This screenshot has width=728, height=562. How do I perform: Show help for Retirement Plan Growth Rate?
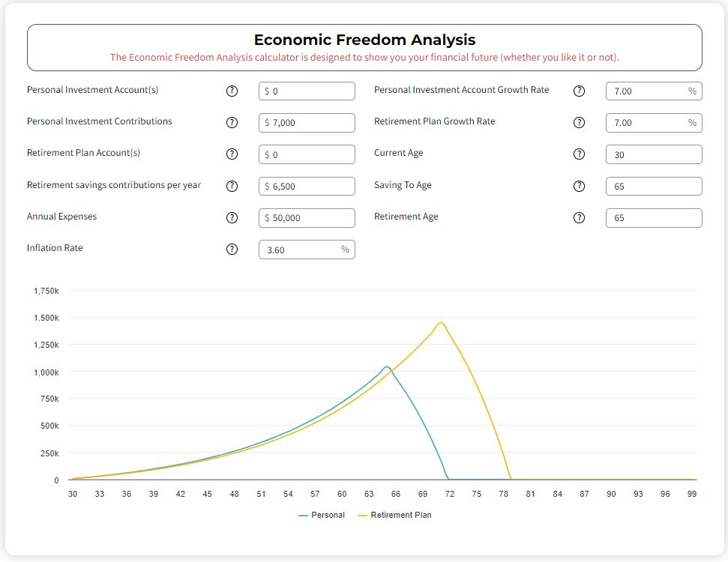coord(579,122)
